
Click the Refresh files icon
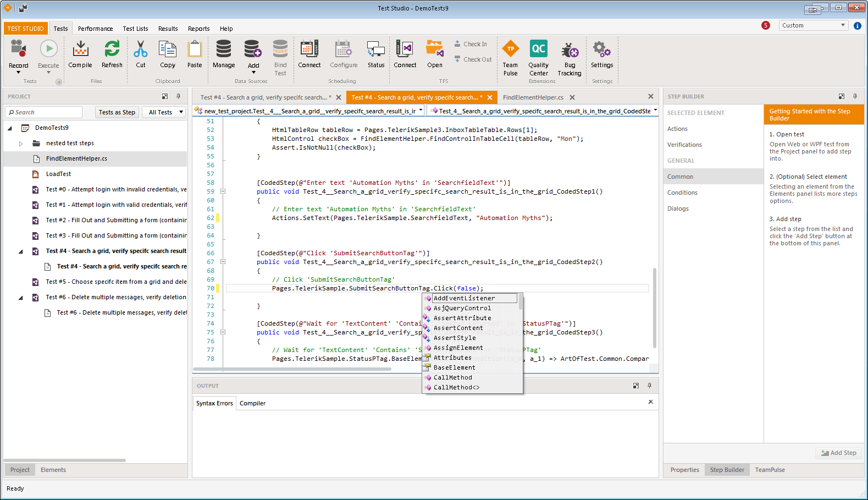click(112, 49)
